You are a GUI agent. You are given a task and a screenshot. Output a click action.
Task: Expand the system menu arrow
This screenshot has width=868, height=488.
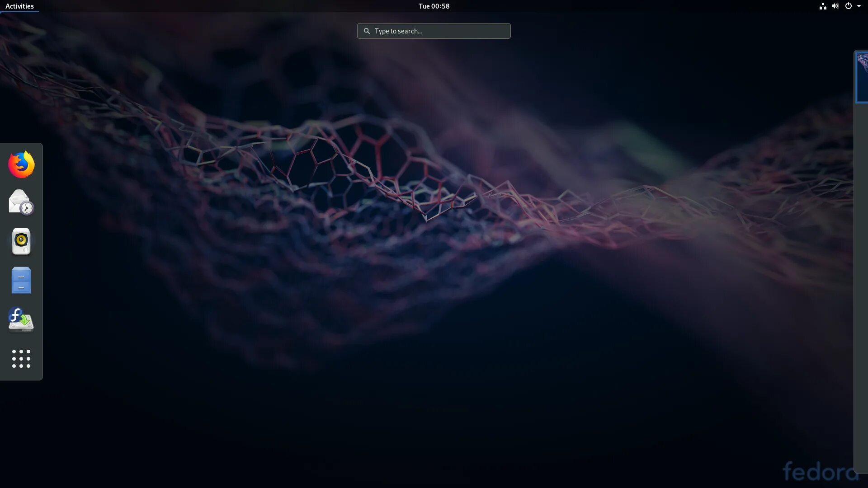(859, 6)
